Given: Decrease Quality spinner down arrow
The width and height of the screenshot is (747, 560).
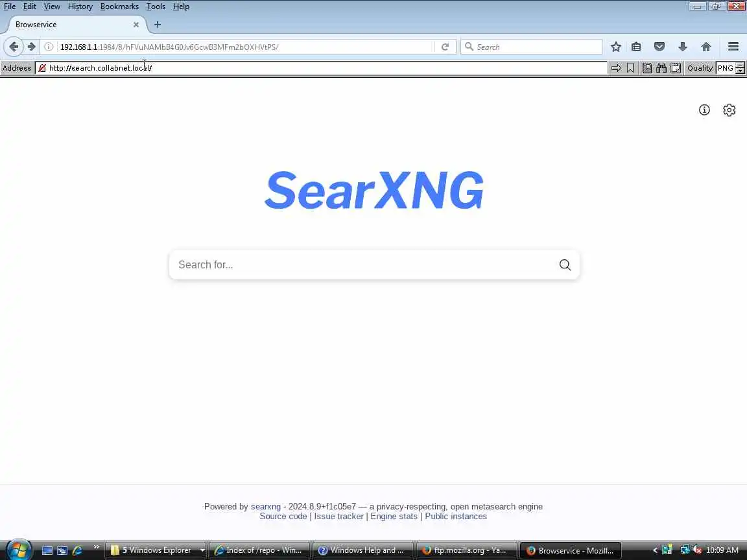Looking at the screenshot, I should click(x=740, y=71).
